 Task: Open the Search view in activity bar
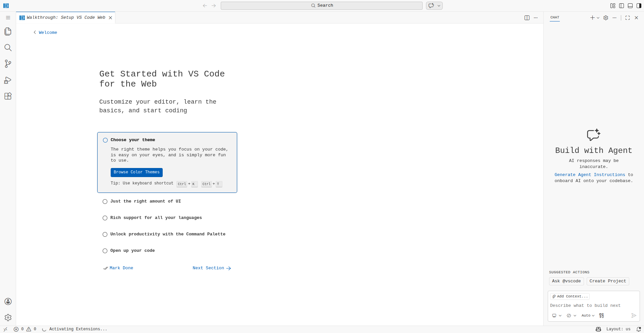[x=8, y=48]
